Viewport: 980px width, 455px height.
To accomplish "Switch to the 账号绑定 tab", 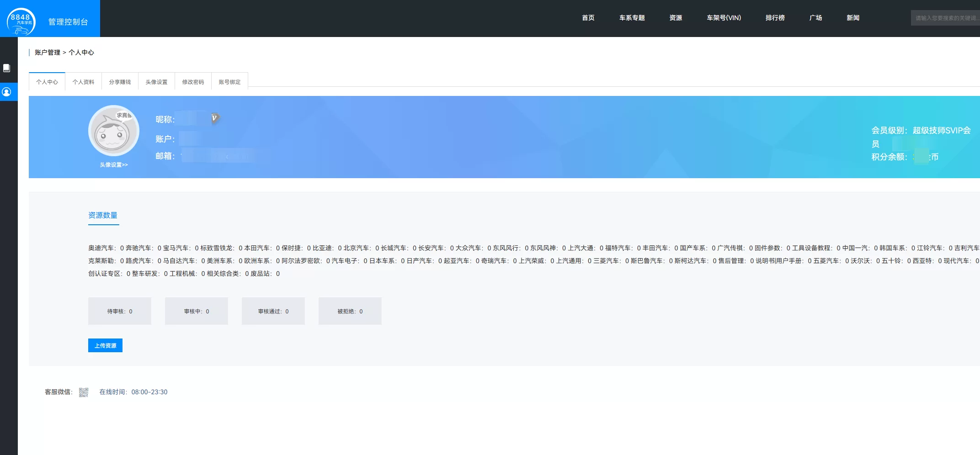I will (x=230, y=82).
